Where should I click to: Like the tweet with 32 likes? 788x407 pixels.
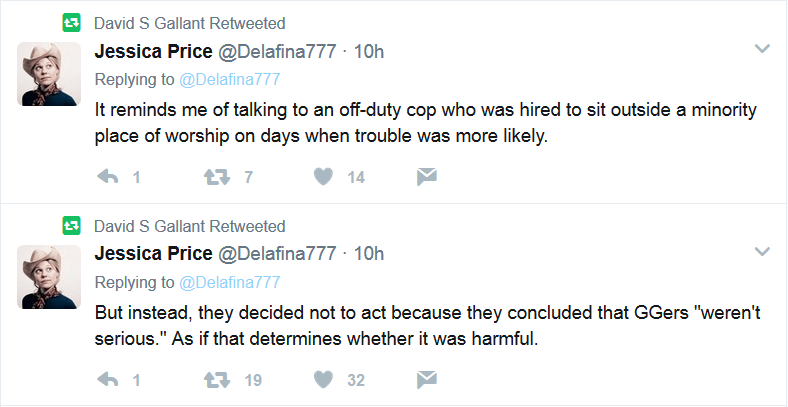coord(323,380)
